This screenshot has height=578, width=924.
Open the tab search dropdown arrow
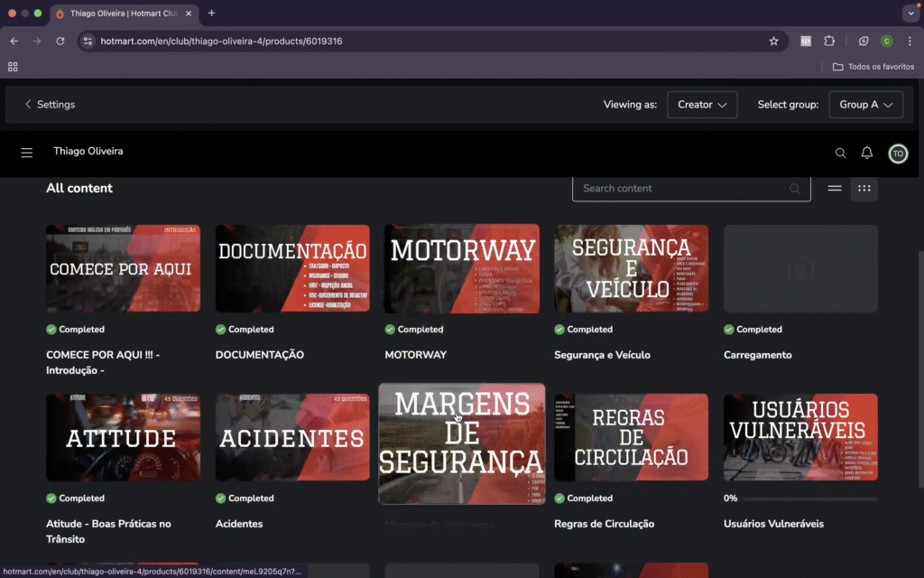click(910, 14)
